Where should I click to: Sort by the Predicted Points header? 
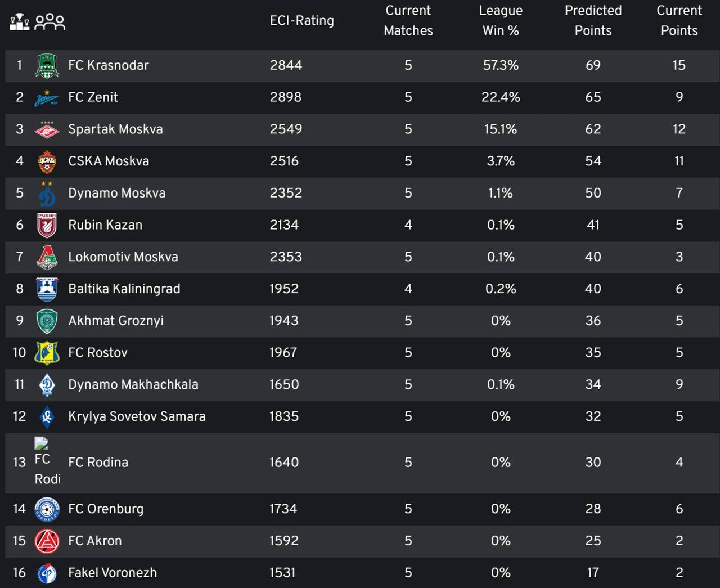(x=593, y=21)
